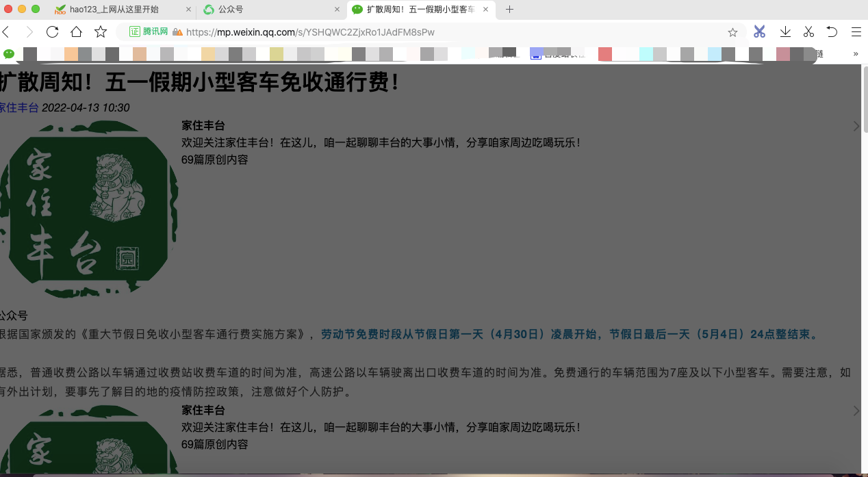The height and width of the screenshot is (477, 868).
Task: Close the 扩散周知 article tab
Action: point(485,10)
